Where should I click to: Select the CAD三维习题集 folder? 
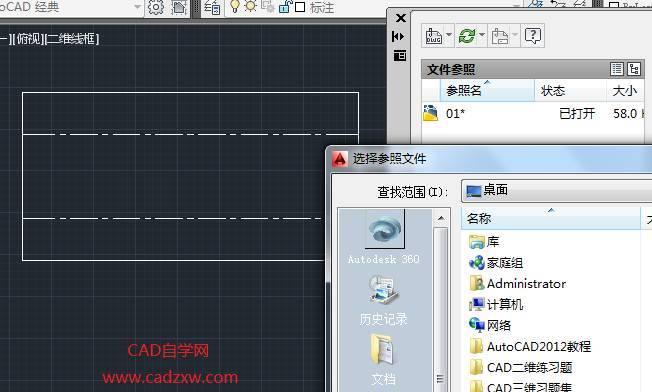point(521,387)
